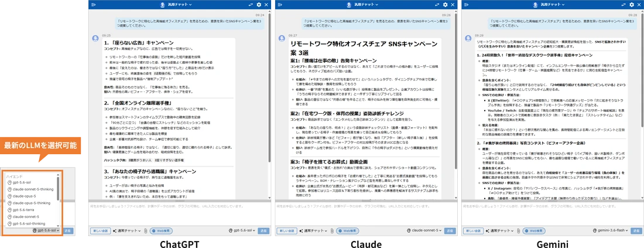The width and height of the screenshot is (644, 248).
Task: Toggle Web検索 in the Gemini window
Action: pos(533,231)
